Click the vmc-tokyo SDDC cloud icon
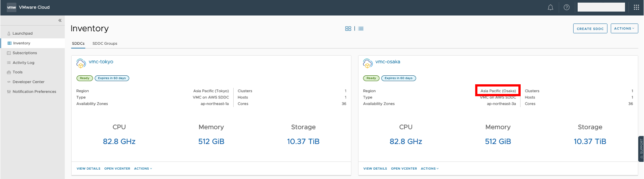Screen dimensions: 644x179 click(81, 63)
